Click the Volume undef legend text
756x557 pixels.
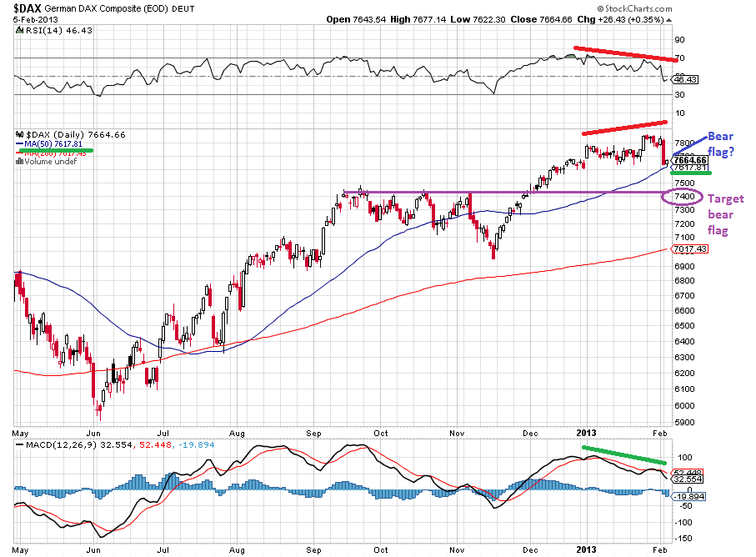click(x=51, y=162)
